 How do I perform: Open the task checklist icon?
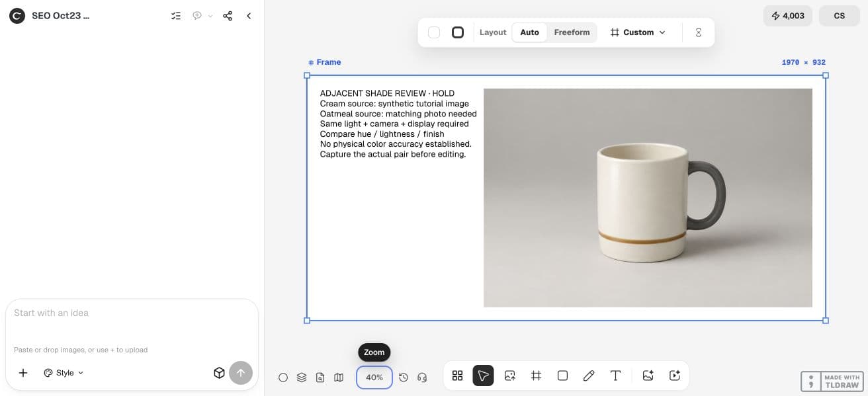tap(176, 16)
